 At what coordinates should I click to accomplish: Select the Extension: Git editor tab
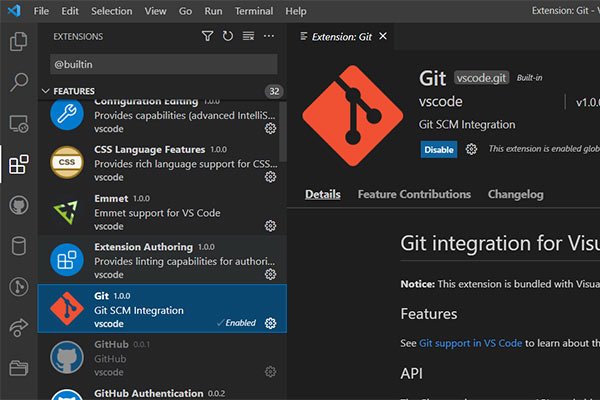click(x=341, y=37)
